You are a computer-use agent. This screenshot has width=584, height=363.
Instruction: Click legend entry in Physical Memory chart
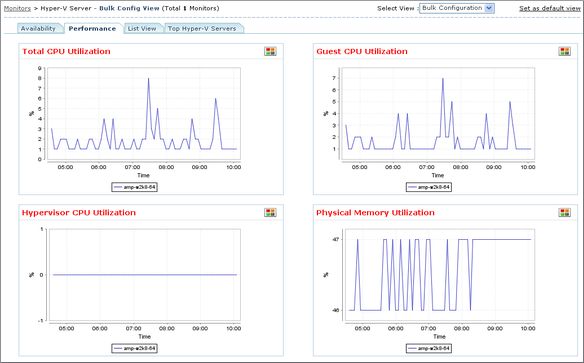click(x=429, y=348)
